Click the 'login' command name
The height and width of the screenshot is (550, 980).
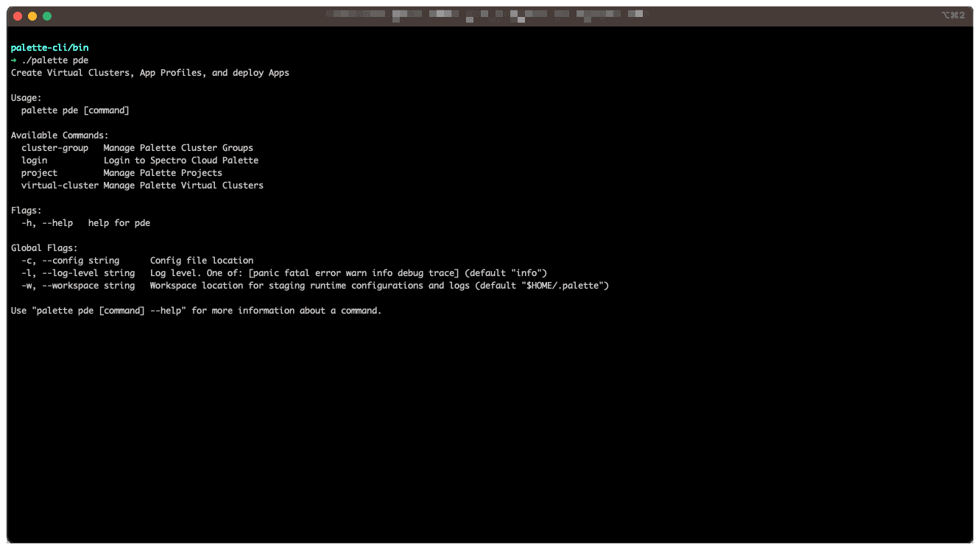pos(35,161)
